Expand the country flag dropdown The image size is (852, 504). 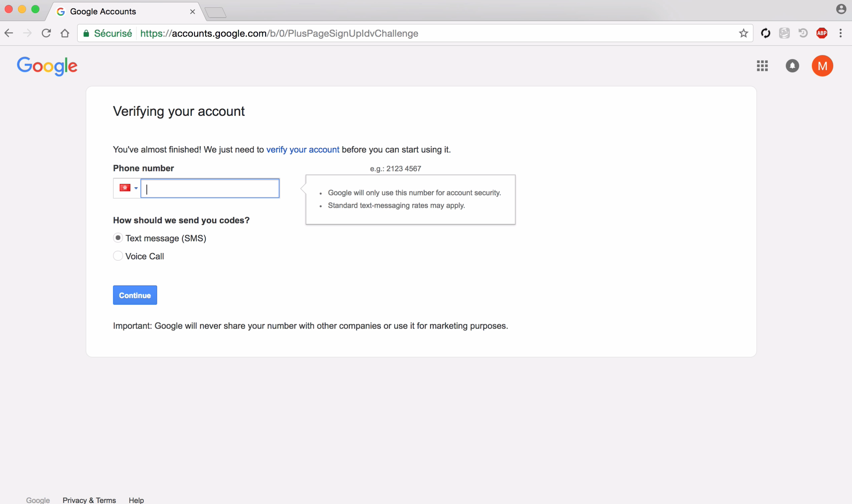(127, 188)
